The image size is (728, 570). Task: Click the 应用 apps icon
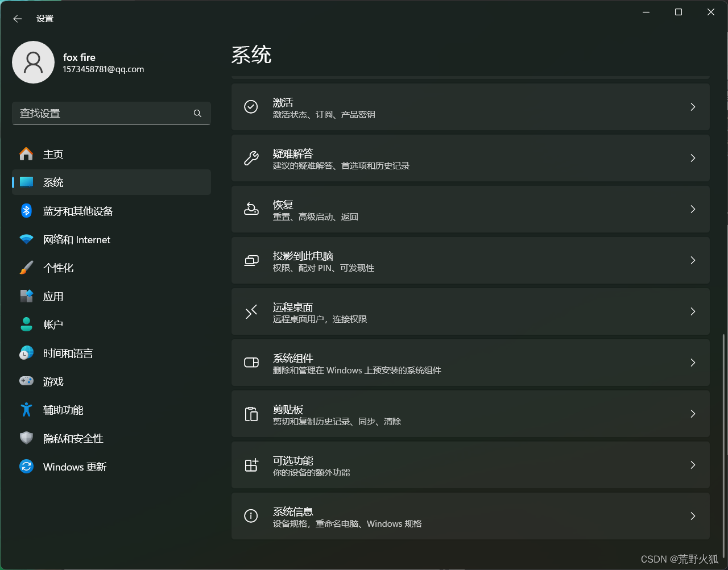[x=26, y=296]
